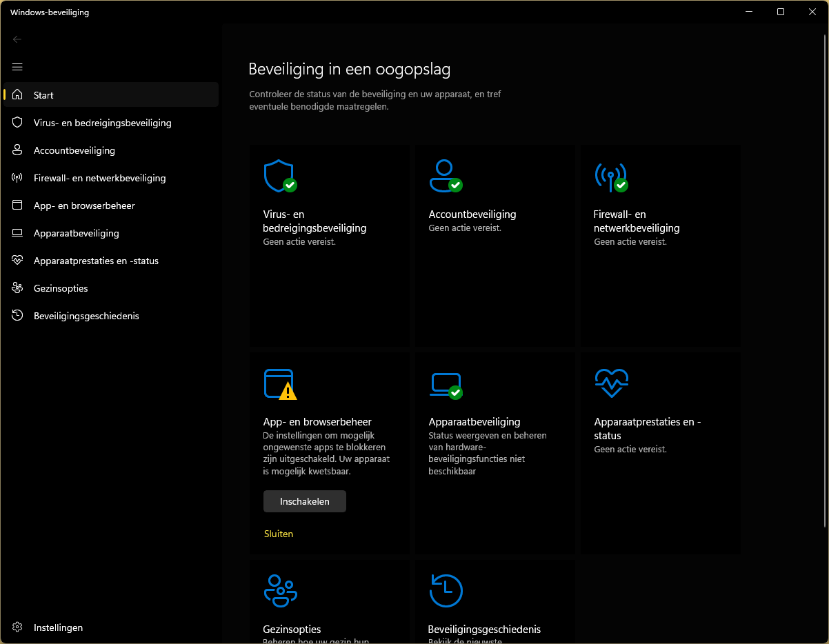Image resolution: width=829 pixels, height=644 pixels.
Task: Open the App- en browserbeheer card title
Action: [317, 422]
